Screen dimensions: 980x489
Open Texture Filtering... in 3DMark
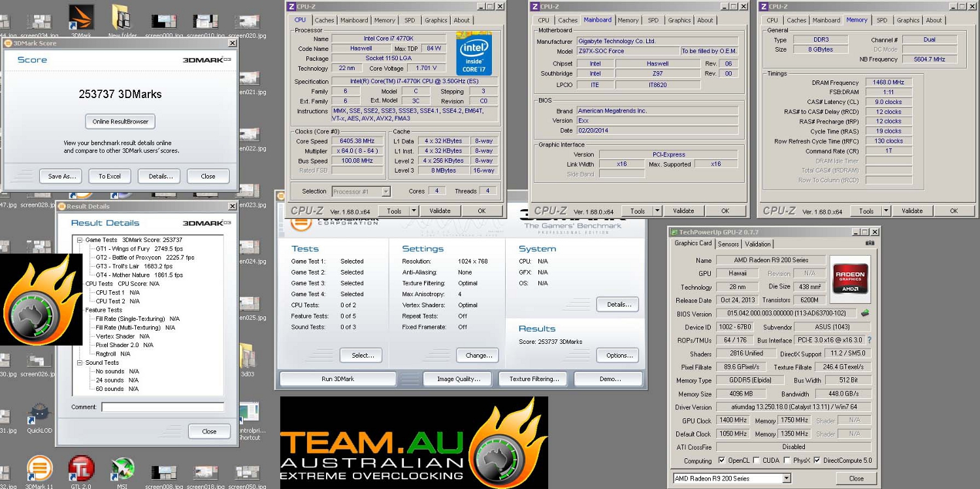[x=534, y=379]
